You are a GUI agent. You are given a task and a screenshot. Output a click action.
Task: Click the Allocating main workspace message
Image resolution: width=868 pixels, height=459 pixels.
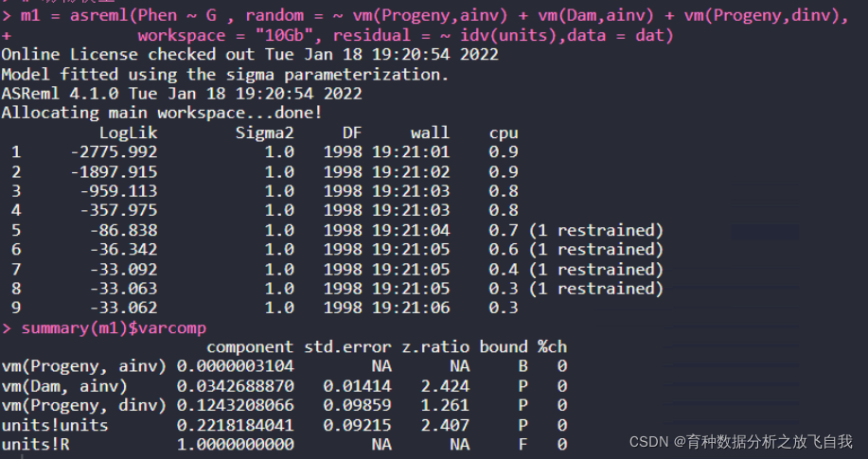(x=162, y=113)
